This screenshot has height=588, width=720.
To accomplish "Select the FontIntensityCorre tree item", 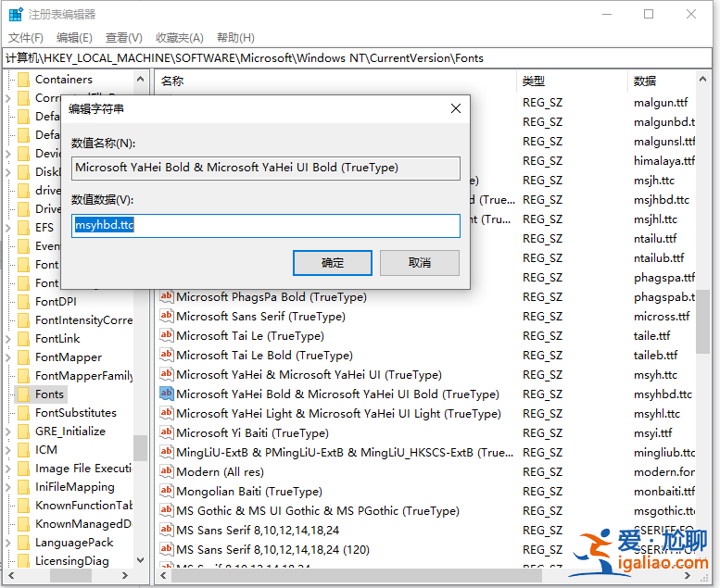I will 84,320.
